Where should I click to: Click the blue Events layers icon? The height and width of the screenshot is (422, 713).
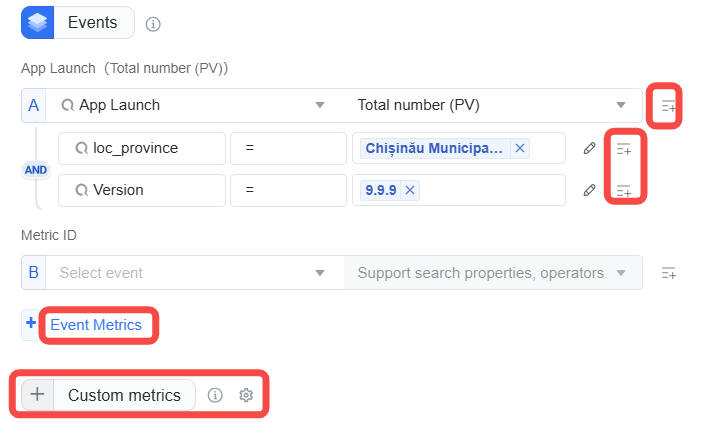click(37, 22)
